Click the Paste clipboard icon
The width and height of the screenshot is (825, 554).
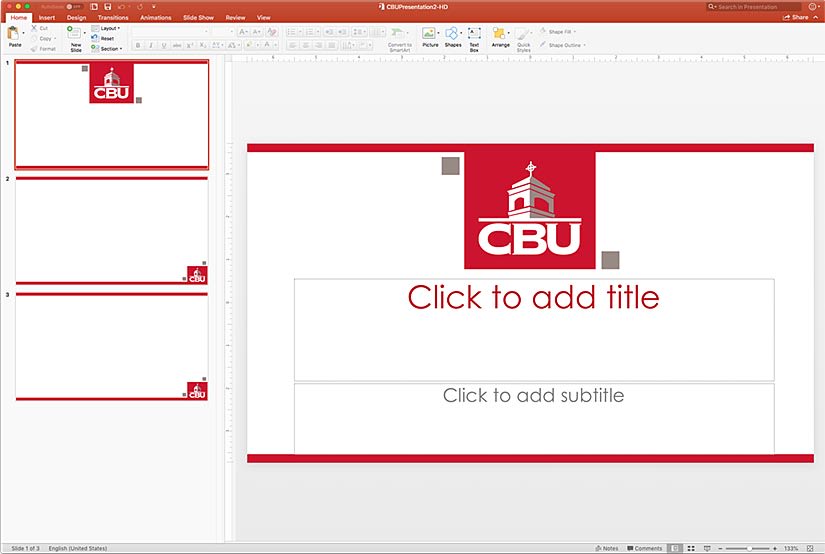coord(13,34)
